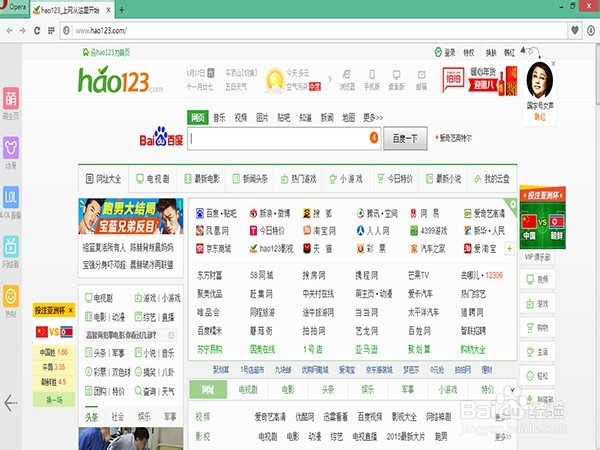This screenshot has height=450, width=600.
Task: Close the 国字号女声 avatar popup
Action: click(x=553, y=64)
